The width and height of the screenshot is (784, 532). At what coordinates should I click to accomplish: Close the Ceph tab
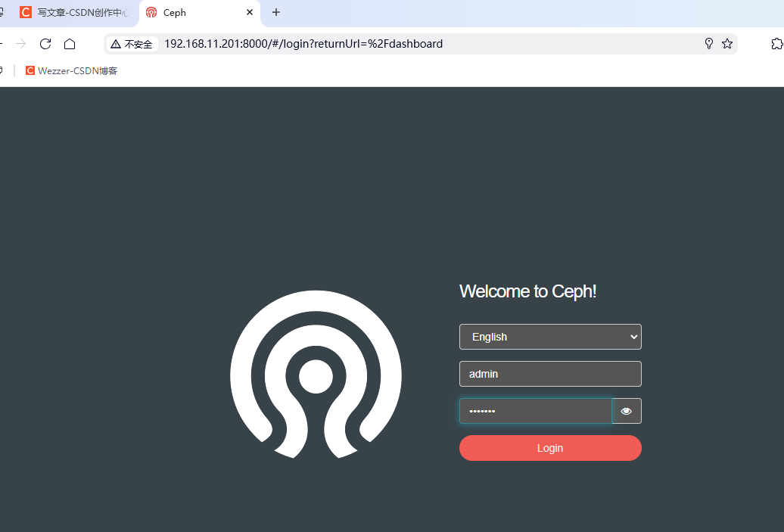[250, 12]
